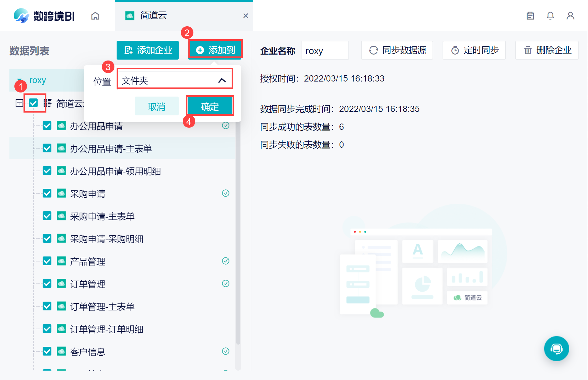This screenshot has width=588, height=380.
Task: Click the 产品管理 sync status icon
Action: pyautogui.click(x=226, y=261)
